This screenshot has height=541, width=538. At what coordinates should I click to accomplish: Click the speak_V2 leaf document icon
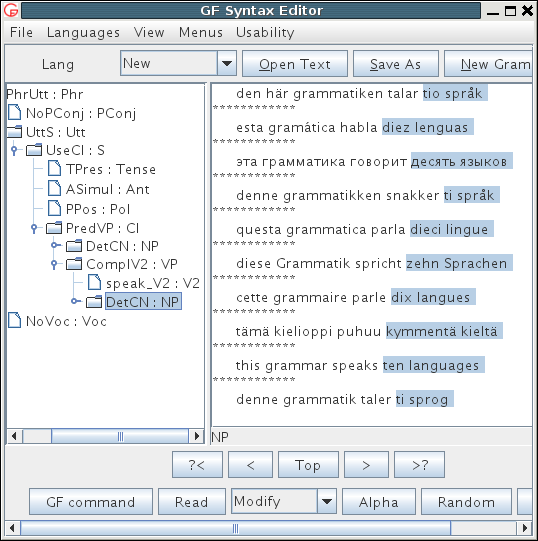pyautogui.click(x=94, y=282)
